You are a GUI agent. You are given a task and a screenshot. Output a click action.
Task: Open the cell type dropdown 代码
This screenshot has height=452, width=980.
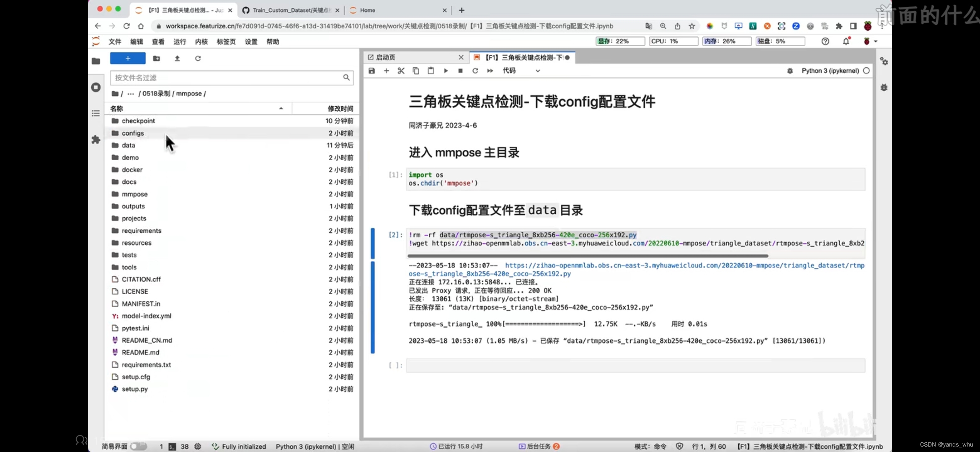tap(521, 71)
